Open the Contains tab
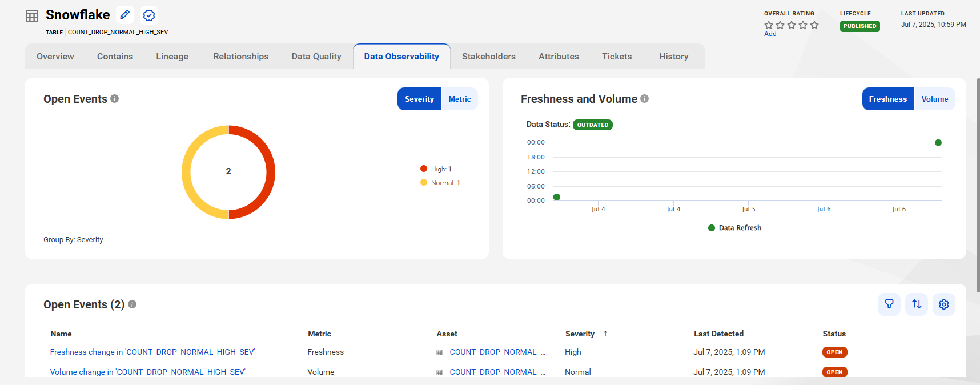The image size is (980, 385). point(115,57)
